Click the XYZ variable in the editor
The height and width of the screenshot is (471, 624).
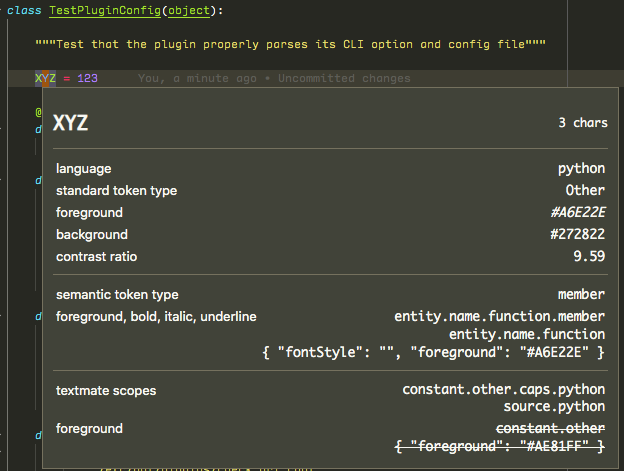pyautogui.click(x=45, y=78)
